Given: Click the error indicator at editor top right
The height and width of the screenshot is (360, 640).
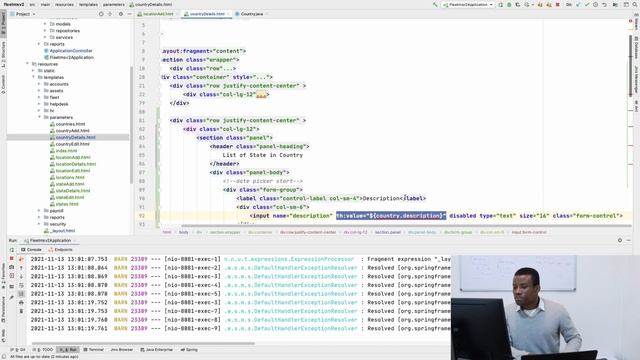Looking at the screenshot, I should pos(631,21).
